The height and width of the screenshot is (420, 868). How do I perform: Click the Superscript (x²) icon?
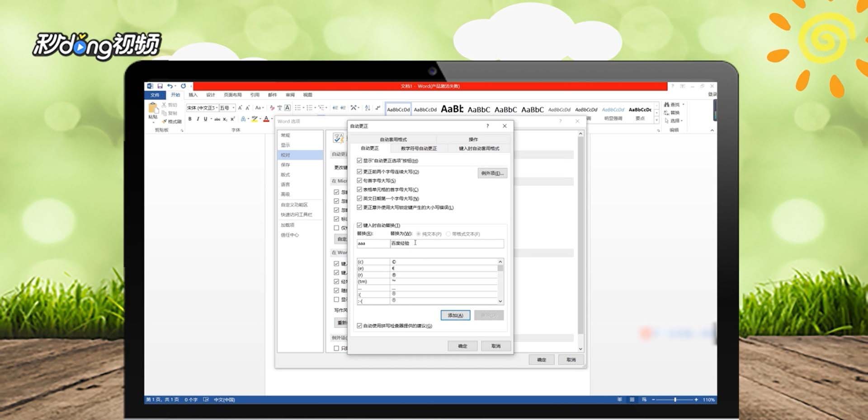pos(233,119)
